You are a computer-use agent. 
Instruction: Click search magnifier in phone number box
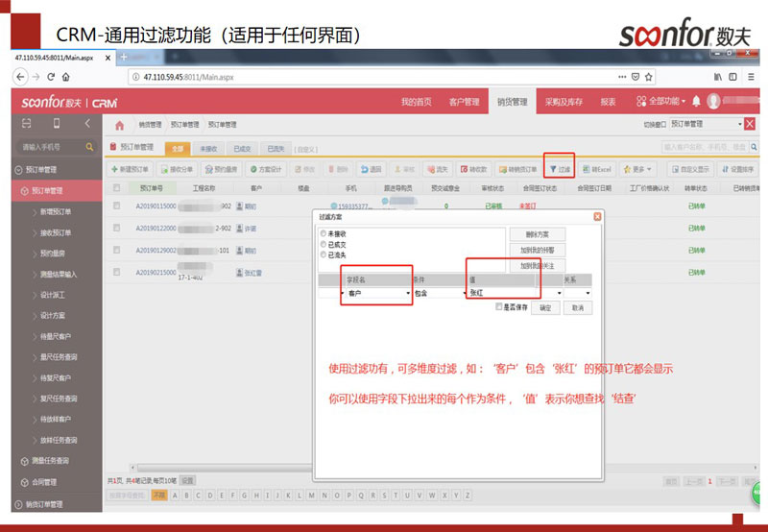pos(90,147)
